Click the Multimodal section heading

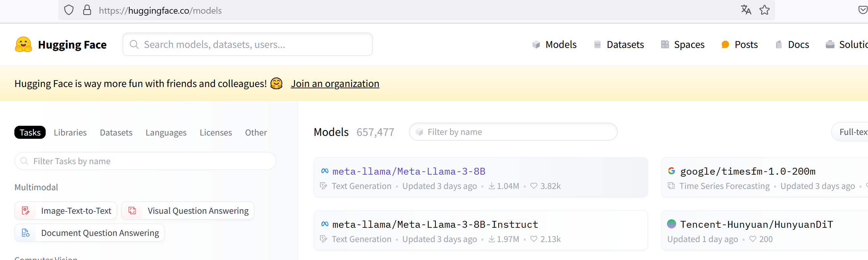[x=36, y=187]
